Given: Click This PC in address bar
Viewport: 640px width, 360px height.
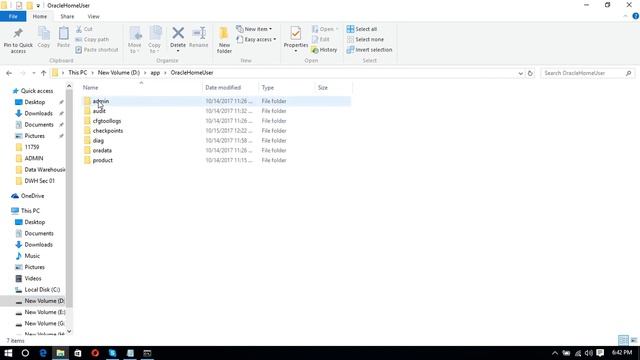Looking at the screenshot, I should point(78,73).
